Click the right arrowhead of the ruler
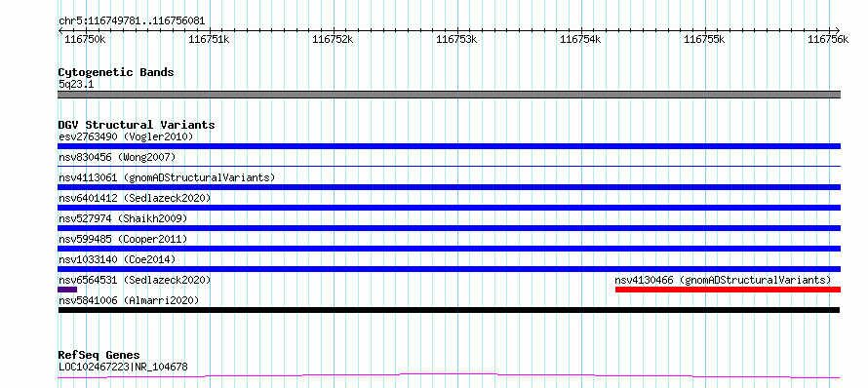Screen dimensions: 868x388 click(x=838, y=30)
